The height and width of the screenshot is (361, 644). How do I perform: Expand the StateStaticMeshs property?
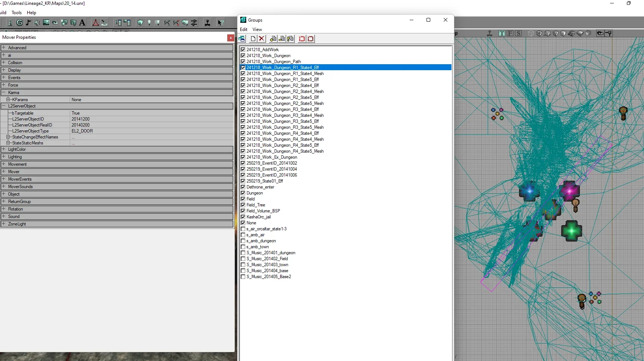pos(8,143)
